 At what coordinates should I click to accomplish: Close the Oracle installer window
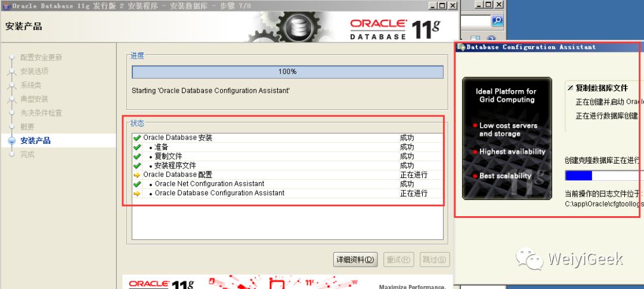(453, 6)
